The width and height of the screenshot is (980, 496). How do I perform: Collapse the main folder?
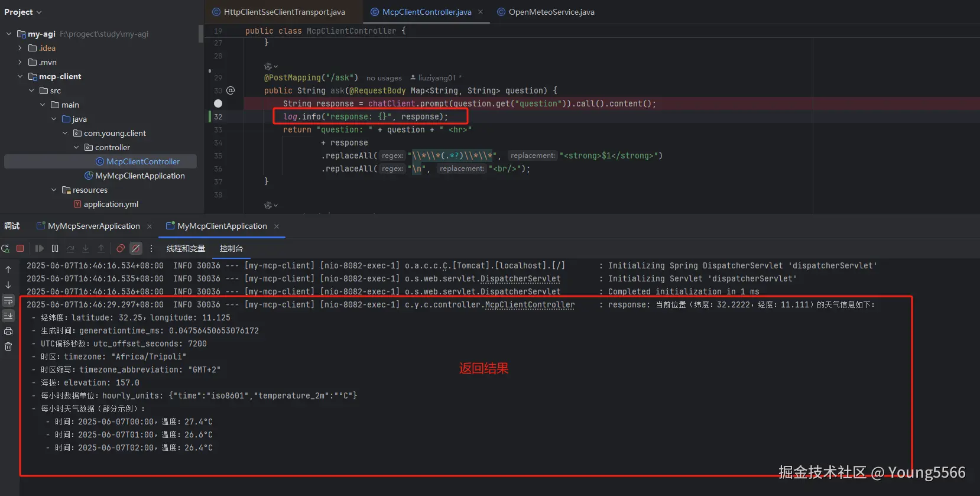(x=43, y=105)
